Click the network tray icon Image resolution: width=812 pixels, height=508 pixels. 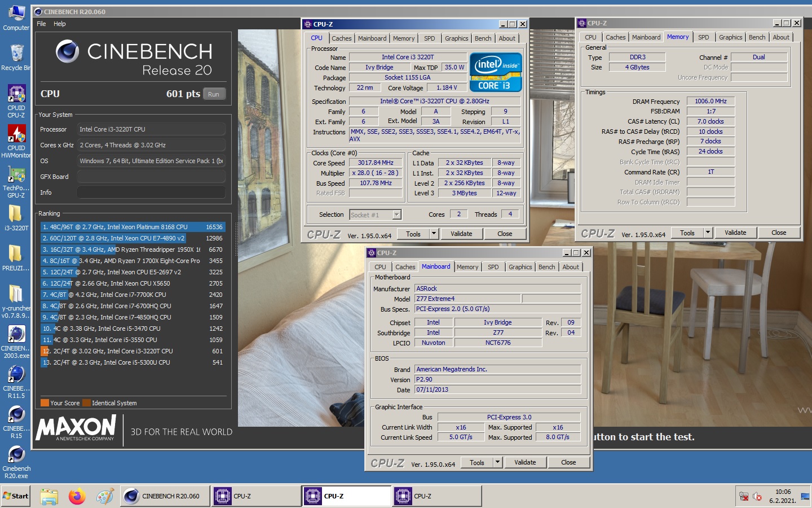(744, 497)
